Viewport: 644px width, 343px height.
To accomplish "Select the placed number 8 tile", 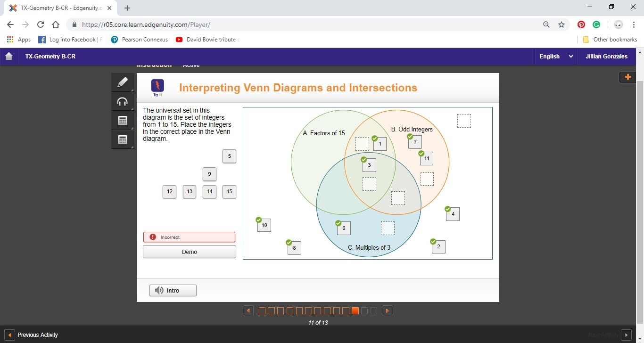I will pos(294,248).
